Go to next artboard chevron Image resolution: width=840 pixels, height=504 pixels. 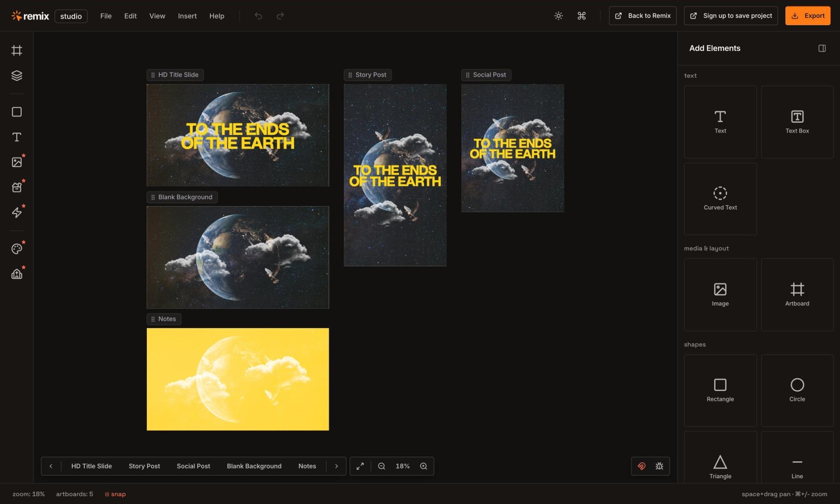(336, 466)
